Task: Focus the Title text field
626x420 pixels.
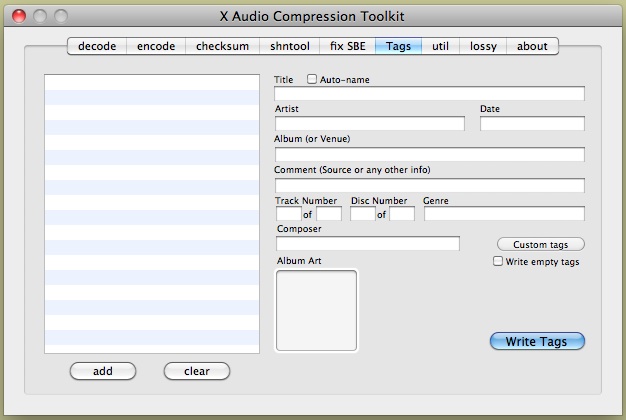Action: coord(429,94)
